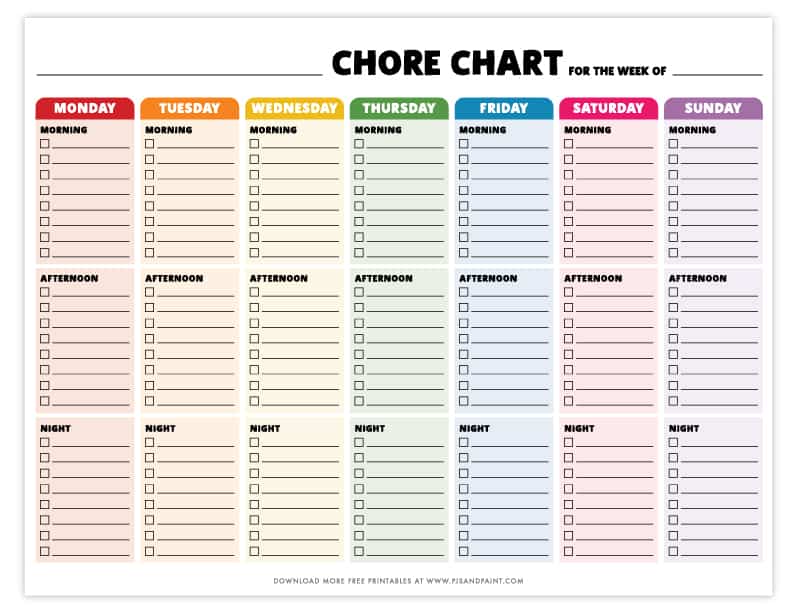Select the red Monday header tab
The width and height of the screenshot is (792, 612).
point(85,108)
